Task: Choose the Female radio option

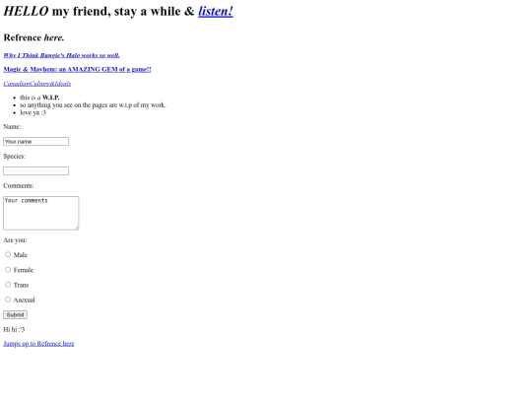Action: pyautogui.click(x=8, y=270)
